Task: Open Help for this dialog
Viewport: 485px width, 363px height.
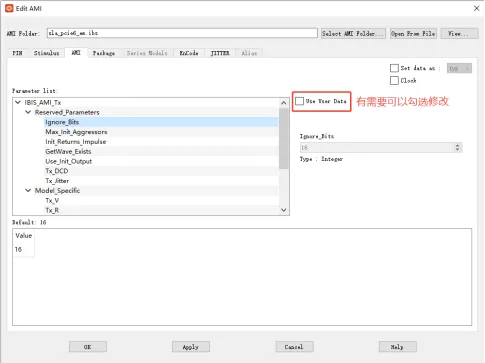Action: [x=398, y=347]
